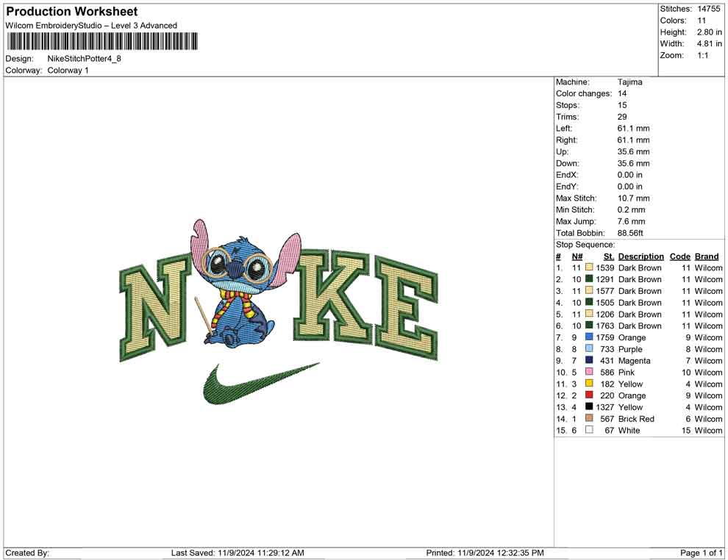The width and height of the screenshot is (728, 560).
Task: Click the White description in row 15
Action: tap(629, 430)
